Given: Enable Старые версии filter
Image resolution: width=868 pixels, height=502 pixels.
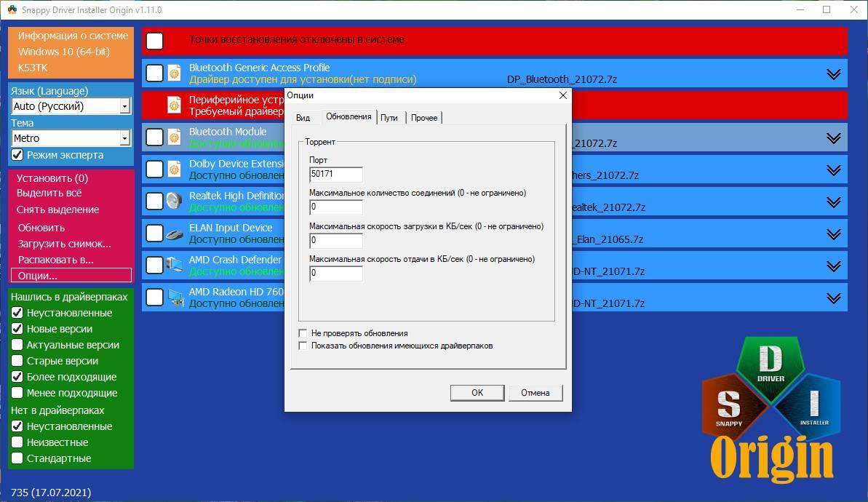Looking at the screenshot, I should (17, 361).
